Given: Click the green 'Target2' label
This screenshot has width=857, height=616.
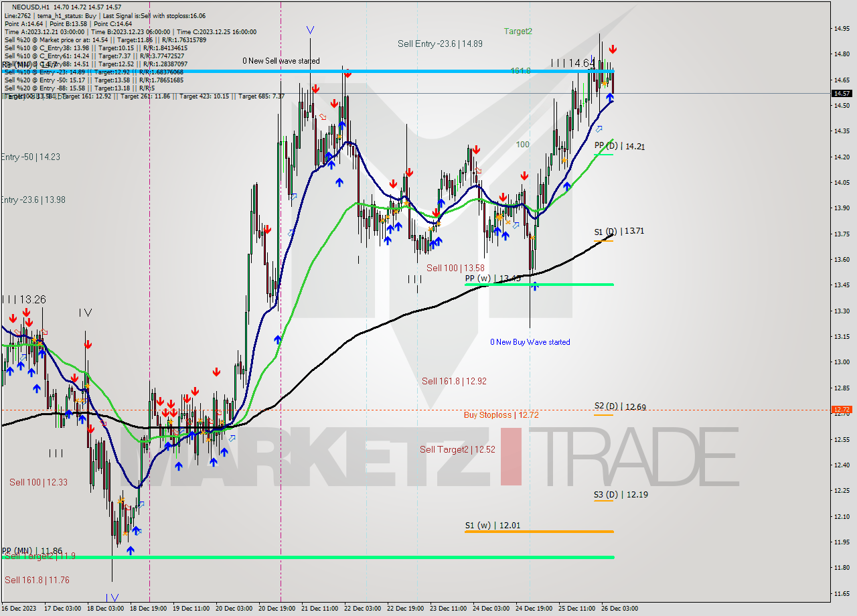Looking at the screenshot, I should pyautogui.click(x=518, y=31).
